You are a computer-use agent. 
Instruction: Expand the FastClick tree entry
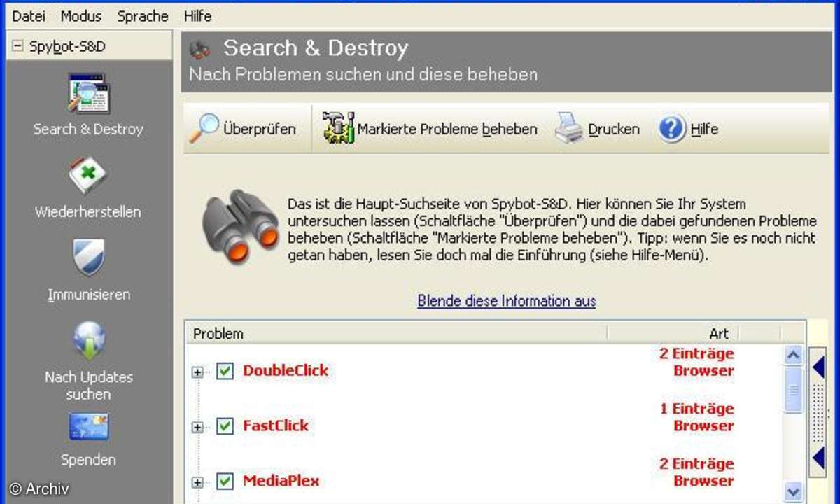pyautogui.click(x=198, y=427)
